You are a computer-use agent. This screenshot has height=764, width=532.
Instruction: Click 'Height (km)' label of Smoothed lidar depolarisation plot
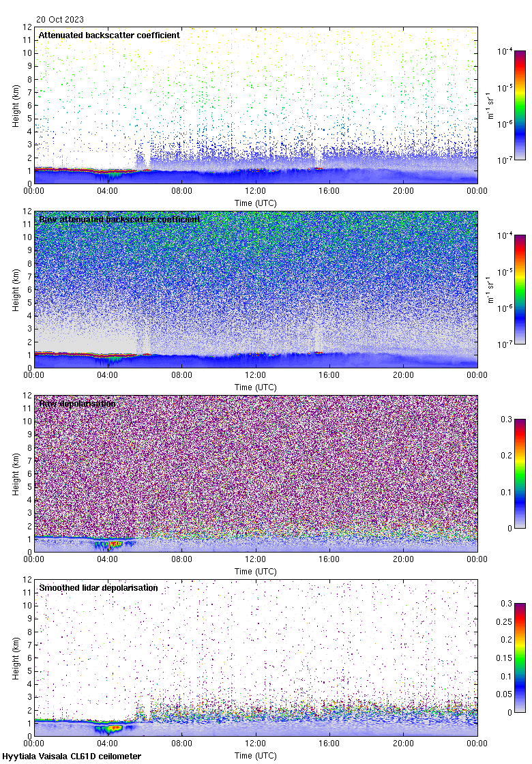point(16,658)
